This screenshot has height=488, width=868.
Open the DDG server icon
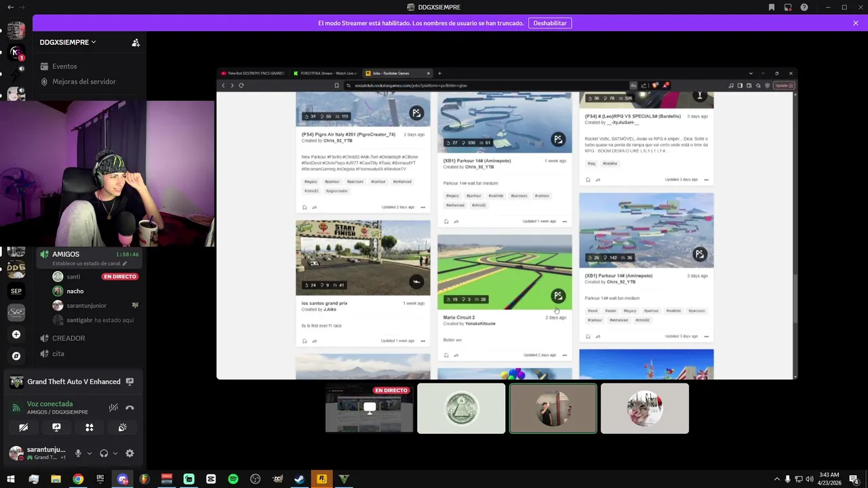16,270
